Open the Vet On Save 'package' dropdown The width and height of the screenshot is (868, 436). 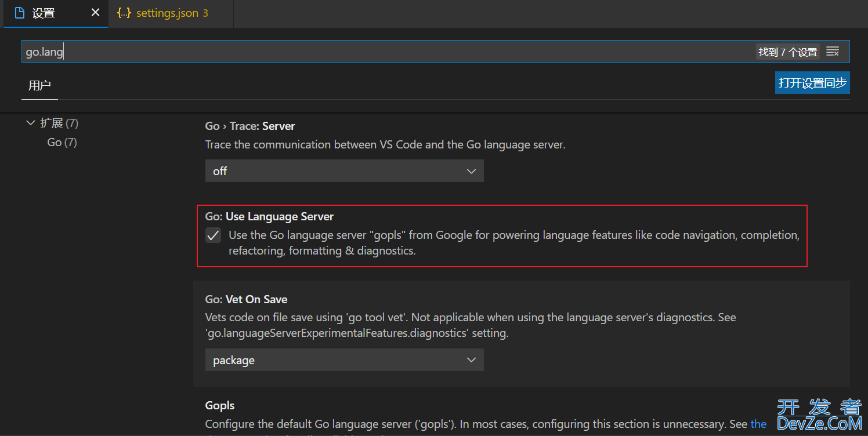tap(344, 360)
